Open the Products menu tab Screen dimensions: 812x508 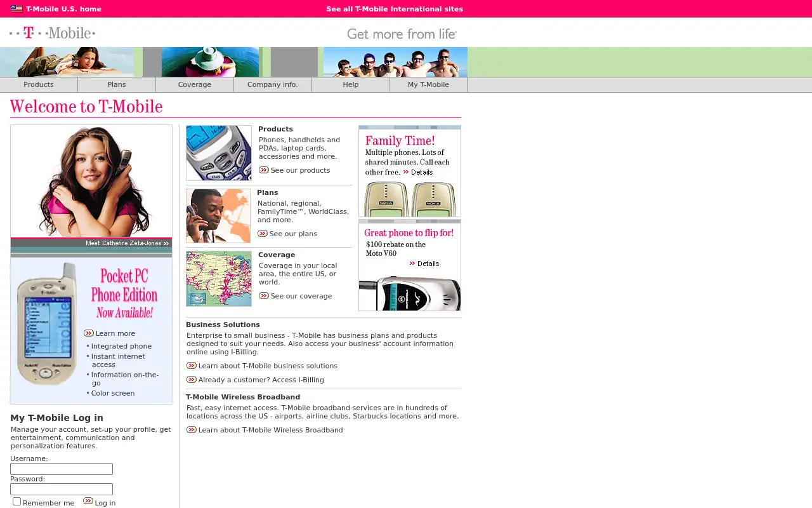[x=39, y=84]
